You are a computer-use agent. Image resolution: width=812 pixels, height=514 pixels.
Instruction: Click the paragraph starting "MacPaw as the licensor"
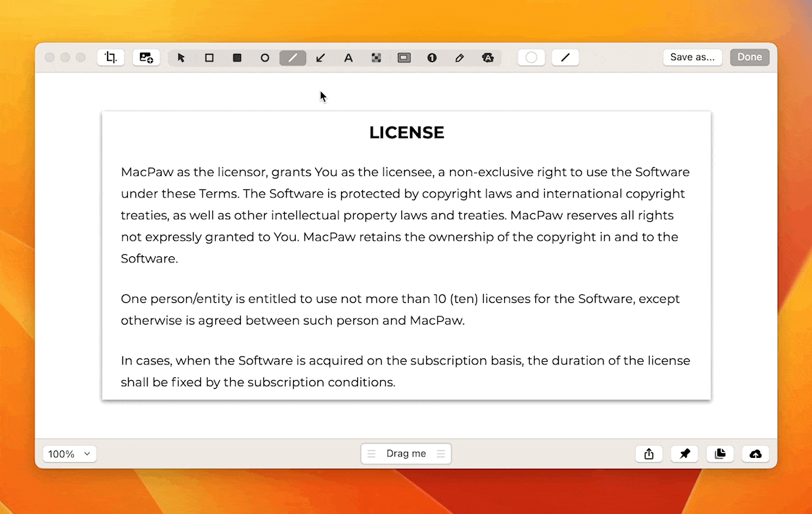(x=405, y=215)
